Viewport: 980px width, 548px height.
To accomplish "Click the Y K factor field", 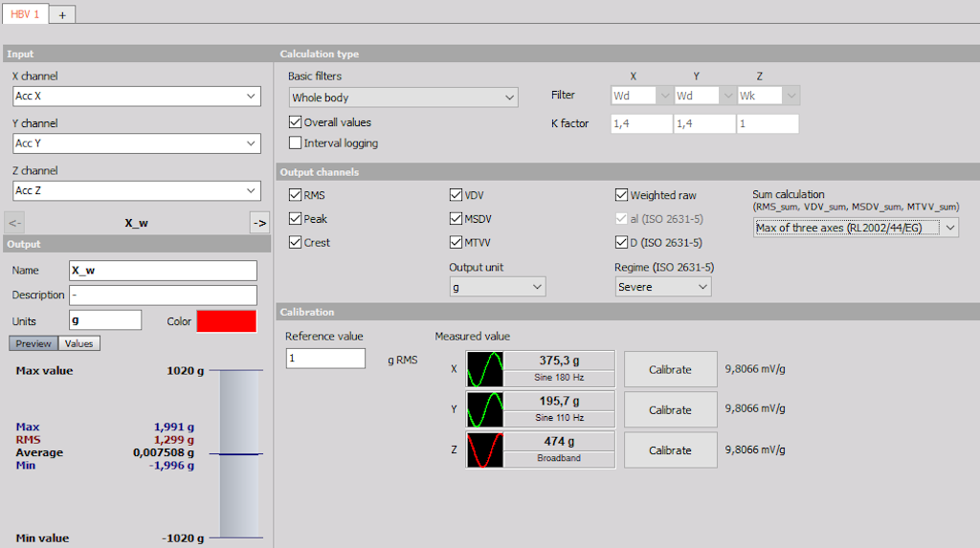I will (705, 123).
